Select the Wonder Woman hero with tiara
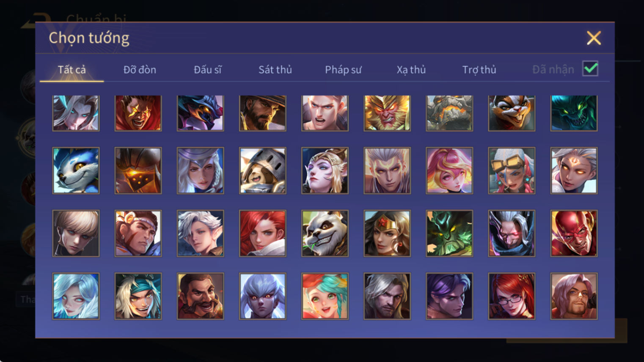This screenshot has width=644, height=362. pyautogui.click(x=387, y=233)
